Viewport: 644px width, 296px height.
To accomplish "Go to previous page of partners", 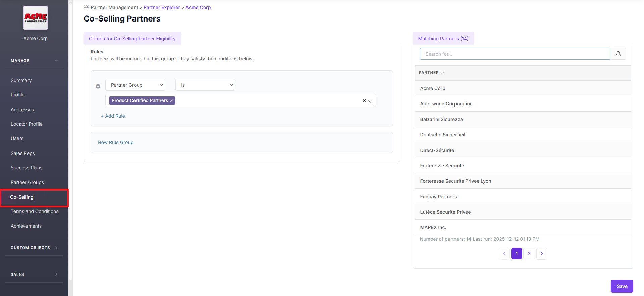I will (x=504, y=254).
